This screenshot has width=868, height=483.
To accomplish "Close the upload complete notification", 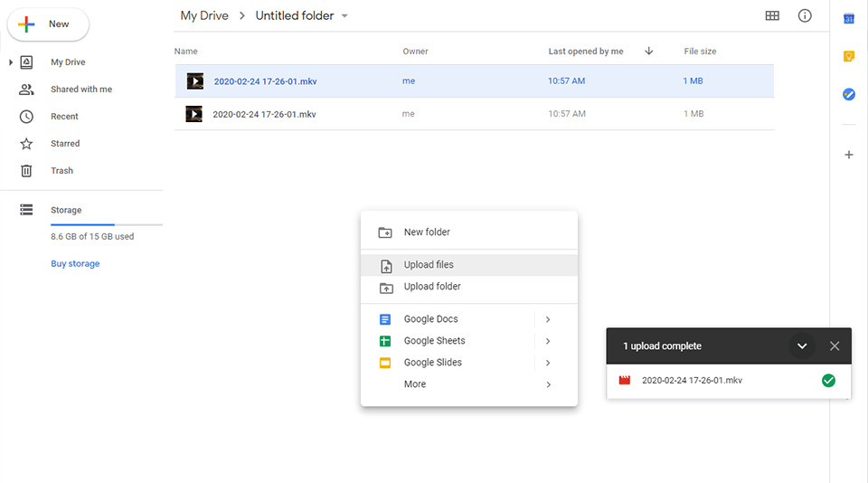I will tap(835, 346).
